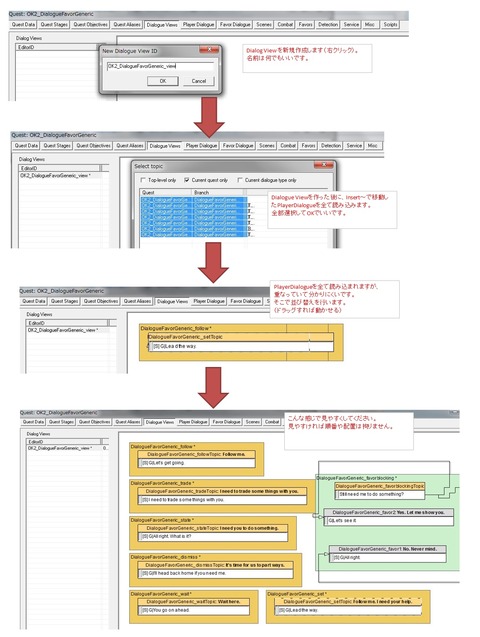
Task: Click response "Still need me to do something?"
Action: (x=379, y=494)
